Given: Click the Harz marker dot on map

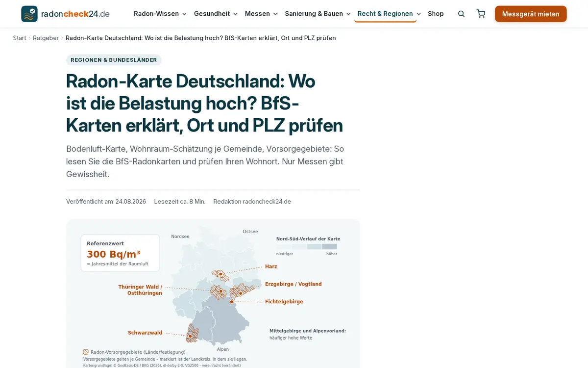Looking at the screenshot, I should point(220,274).
